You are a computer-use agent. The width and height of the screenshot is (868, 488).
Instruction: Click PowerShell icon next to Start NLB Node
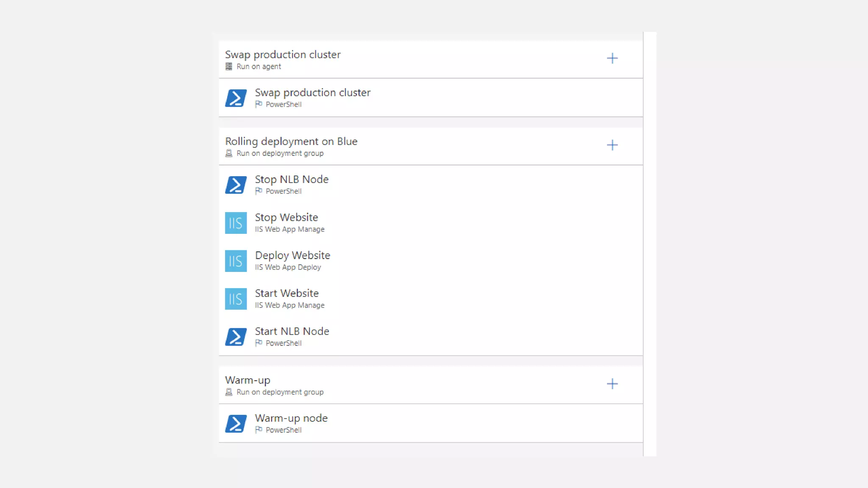236,337
